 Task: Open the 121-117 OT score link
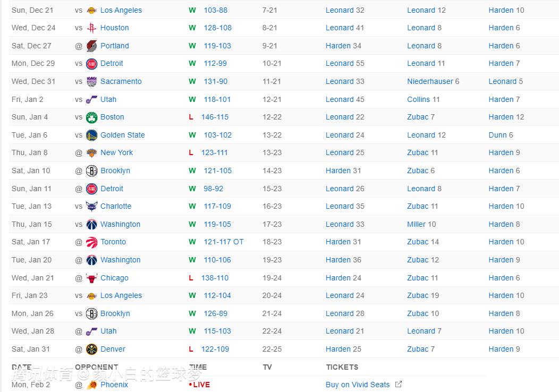[x=223, y=242]
